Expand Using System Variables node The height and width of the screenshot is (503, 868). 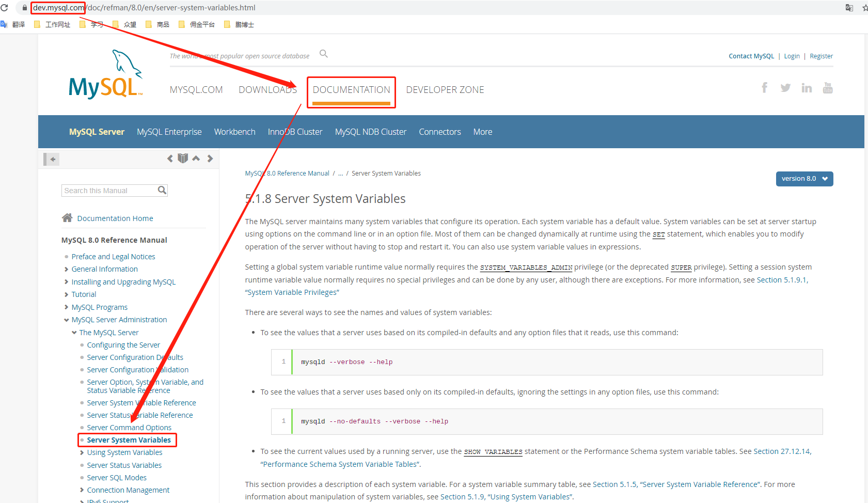[x=82, y=452]
